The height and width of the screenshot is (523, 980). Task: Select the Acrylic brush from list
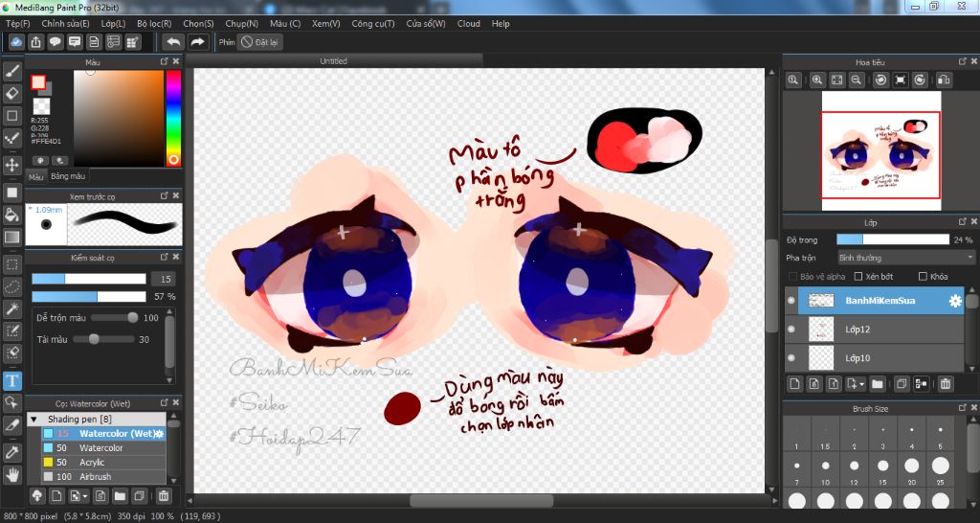pyautogui.click(x=92, y=462)
